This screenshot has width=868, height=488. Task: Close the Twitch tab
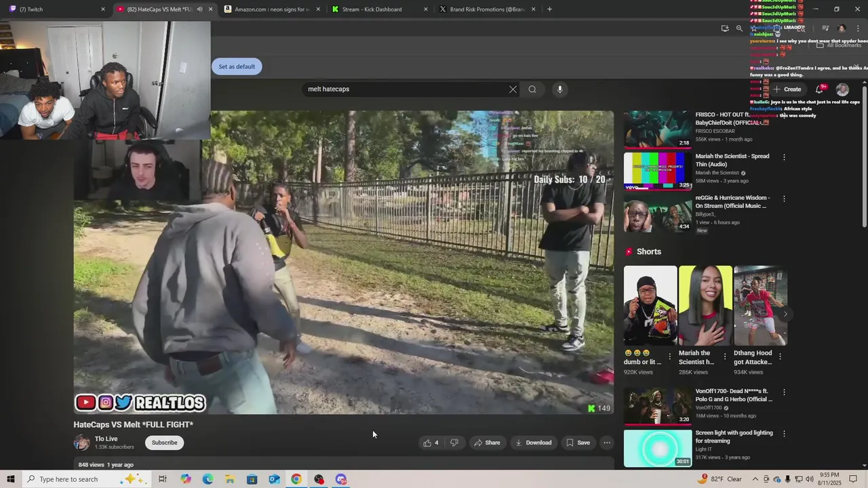[x=103, y=9]
